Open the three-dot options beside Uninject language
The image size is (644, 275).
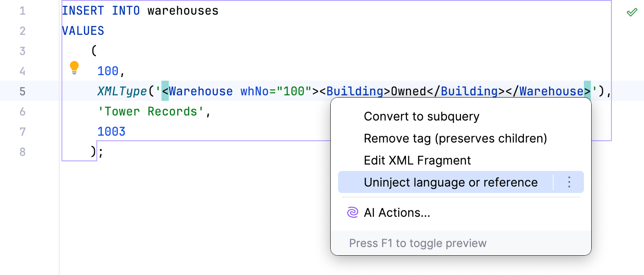click(x=569, y=182)
